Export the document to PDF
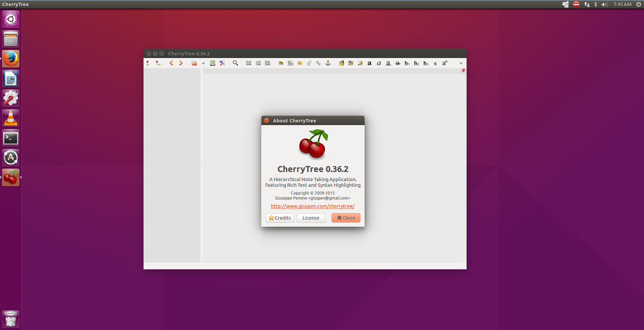 [222, 63]
